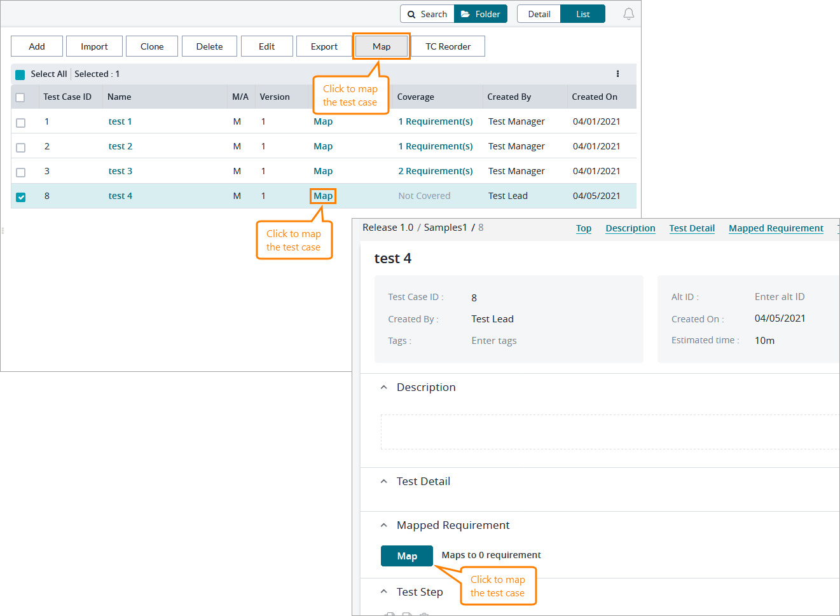Viewport: 840px width, 616px height.
Task: Switch to the Detail view tab
Action: 539,14
